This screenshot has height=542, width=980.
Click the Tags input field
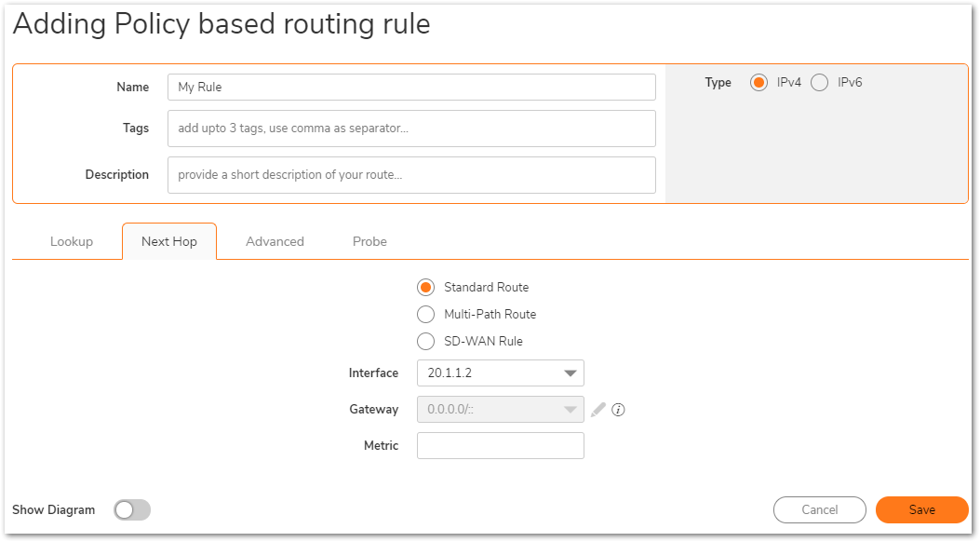412,129
